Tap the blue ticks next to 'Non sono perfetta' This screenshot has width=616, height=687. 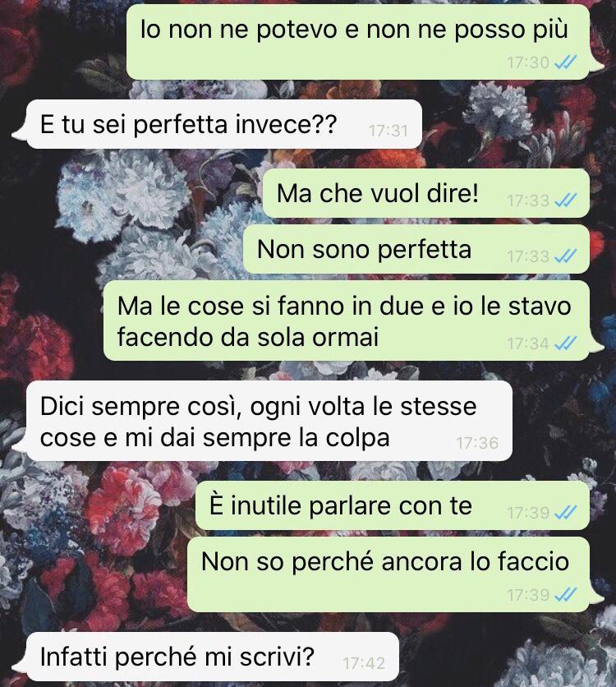pos(565,256)
